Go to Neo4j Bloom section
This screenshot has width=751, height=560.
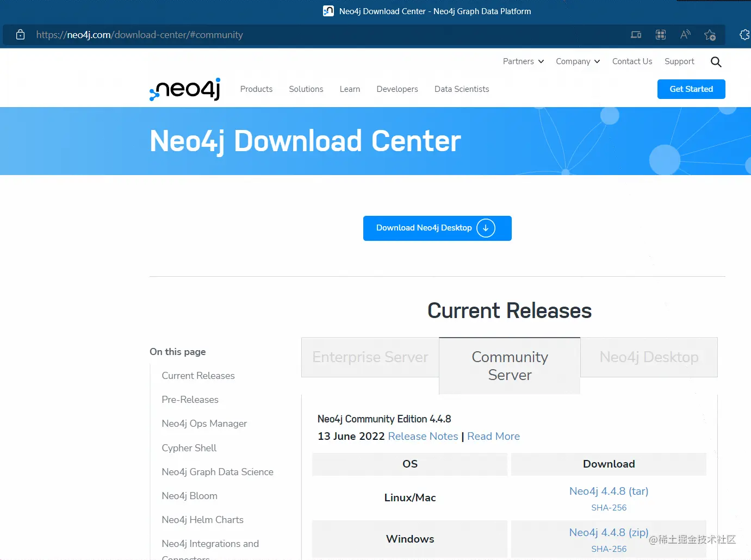pos(189,496)
